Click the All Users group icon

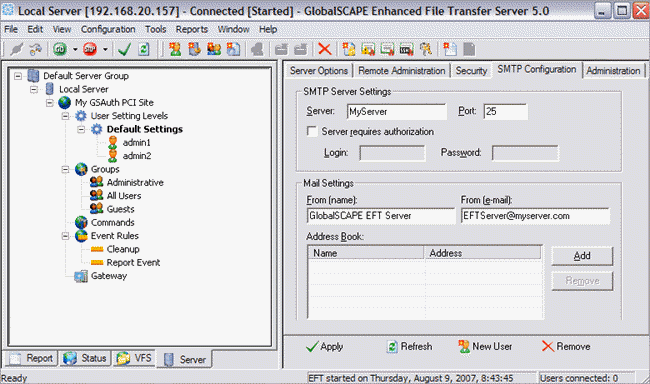click(x=97, y=195)
